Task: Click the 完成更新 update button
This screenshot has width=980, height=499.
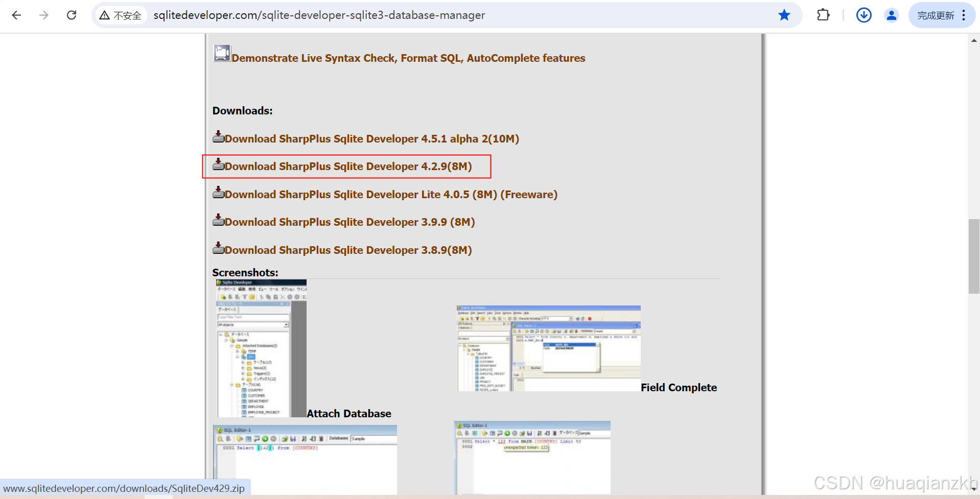Action: click(x=936, y=15)
